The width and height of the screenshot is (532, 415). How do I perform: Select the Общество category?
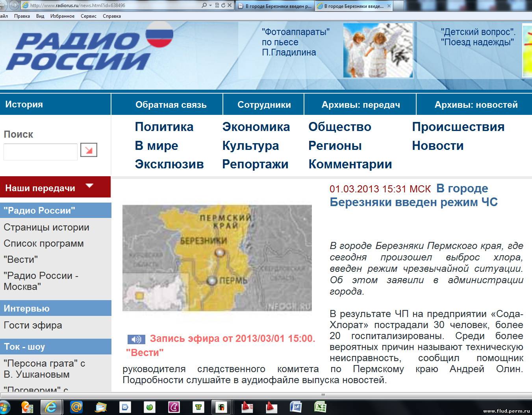tap(339, 127)
